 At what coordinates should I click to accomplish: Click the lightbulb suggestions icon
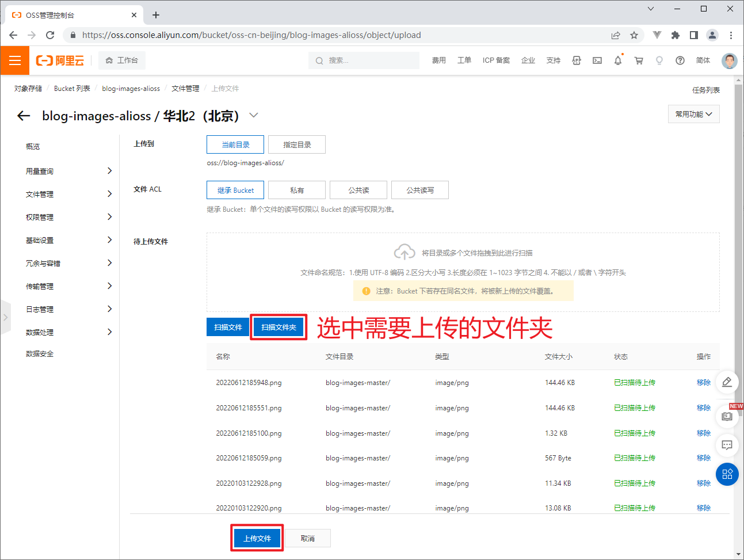tap(659, 60)
